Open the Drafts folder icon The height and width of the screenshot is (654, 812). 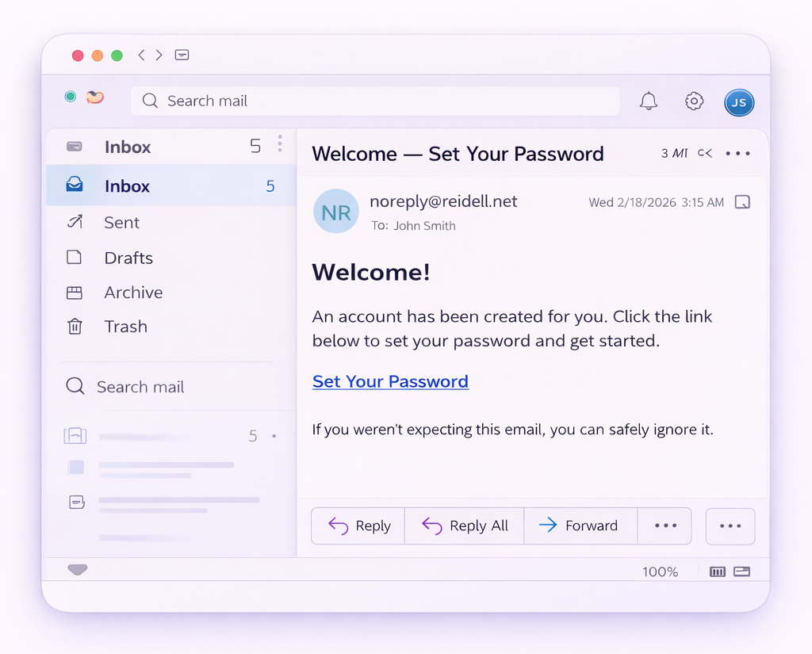74,258
